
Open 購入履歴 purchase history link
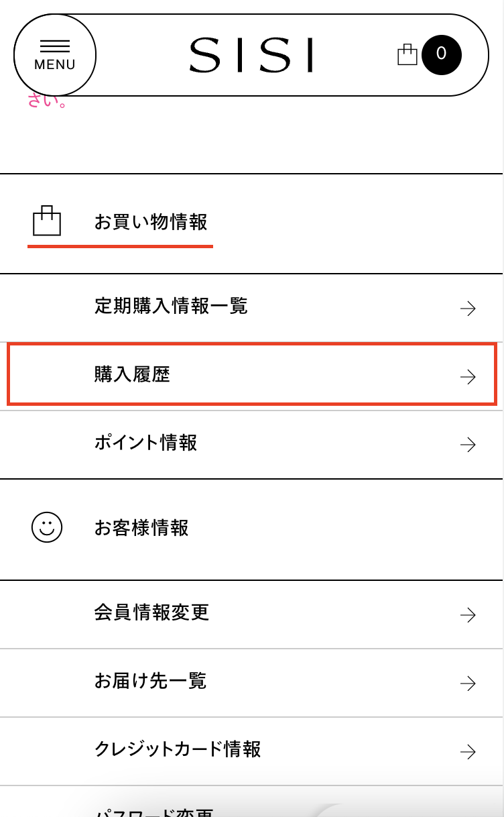click(133, 374)
